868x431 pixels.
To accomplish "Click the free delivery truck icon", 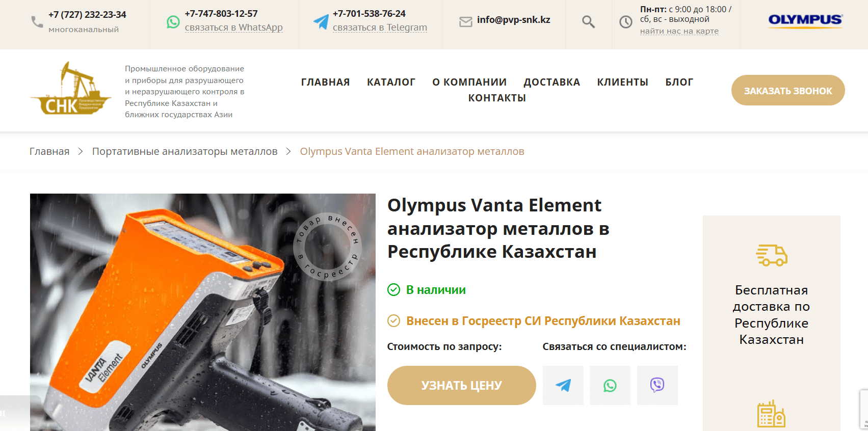I will click(x=772, y=255).
